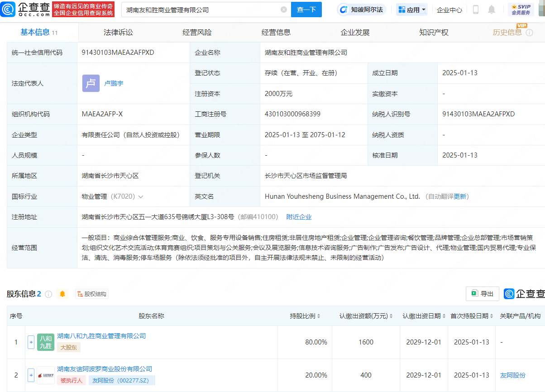This screenshot has width=545, height=392.
Task: Switch to 企业发展 tab
Action: tap(355, 32)
